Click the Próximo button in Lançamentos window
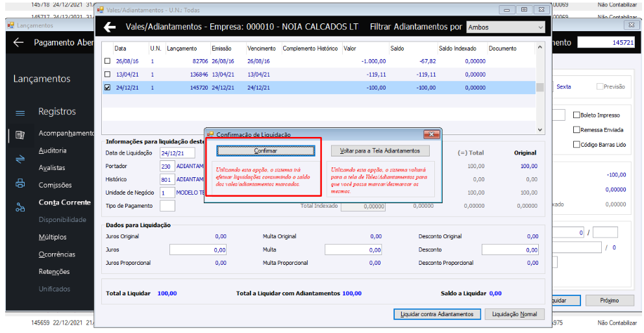This screenshot has height=333, width=644. pyautogui.click(x=609, y=300)
